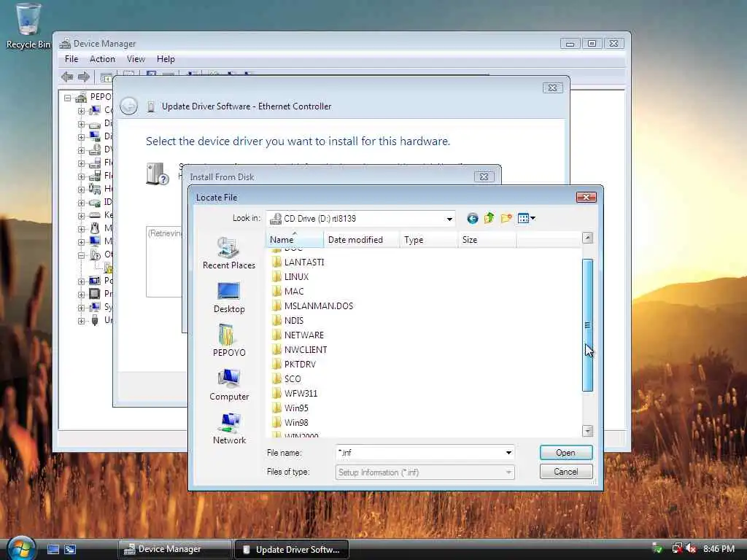Click the file list scroll up arrow
The image size is (747, 560).
tap(587, 238)
